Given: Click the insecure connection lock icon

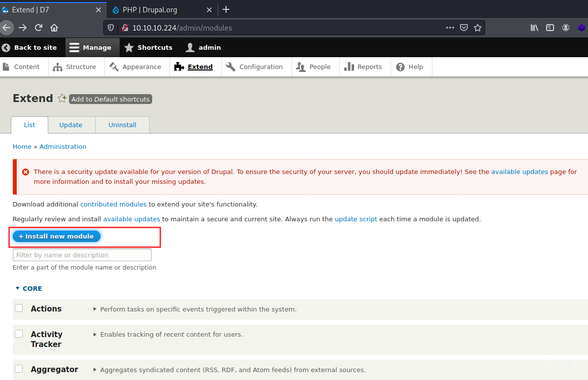Looking at the screenshot, I should pyautogui.click(x=125, y=28).
